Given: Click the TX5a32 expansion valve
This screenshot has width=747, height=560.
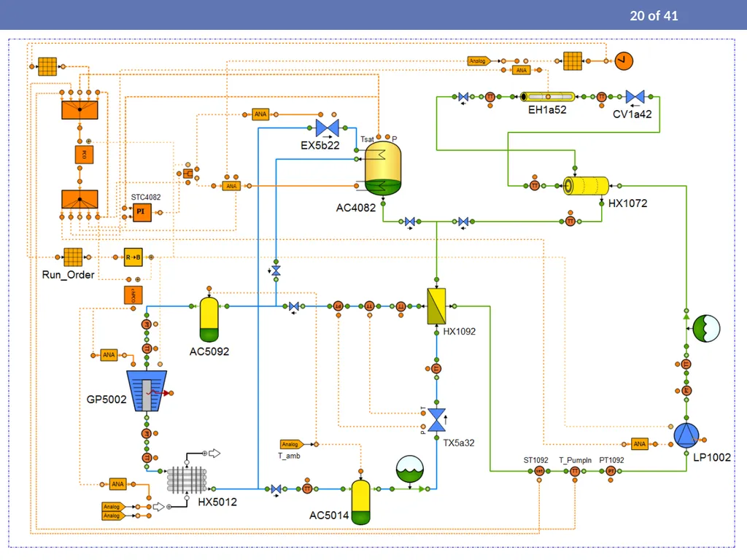Looking at the screenshot, I should 436,420.
